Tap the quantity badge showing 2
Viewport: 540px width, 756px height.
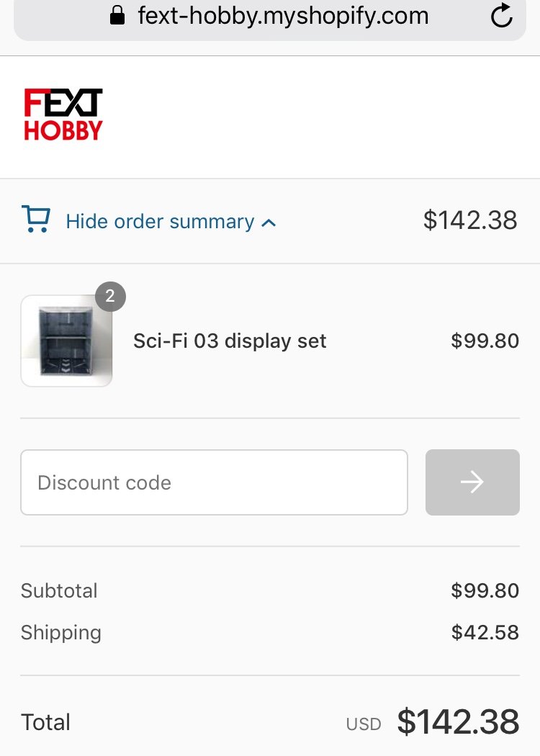[x=110, y=296]
